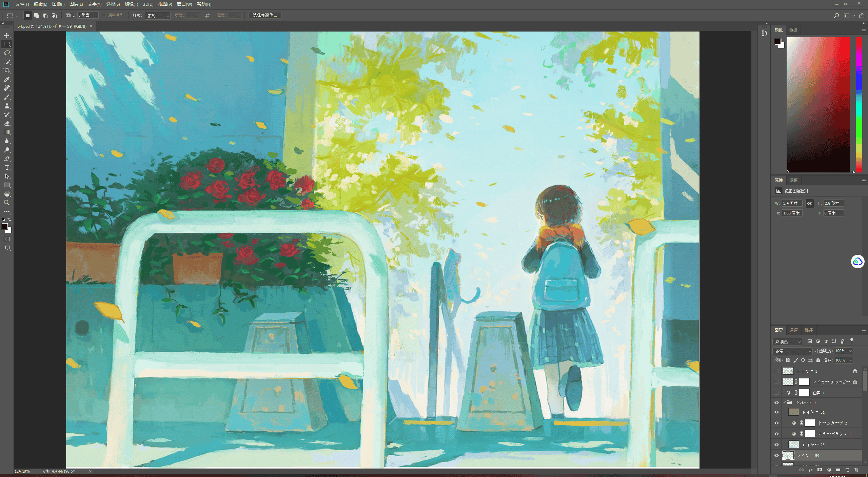Select the Lasso tool
868x477 pixels.
[x=7, y=53]
